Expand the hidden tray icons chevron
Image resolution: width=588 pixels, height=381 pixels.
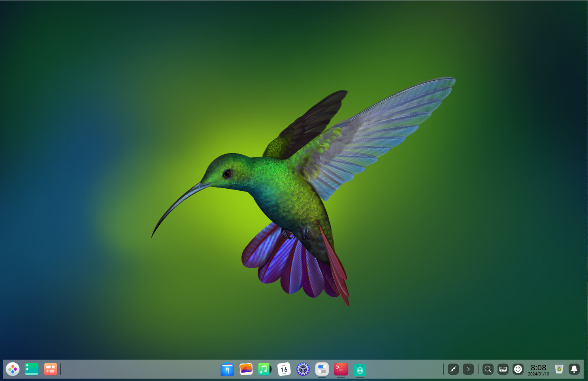(x=468, y=369)
